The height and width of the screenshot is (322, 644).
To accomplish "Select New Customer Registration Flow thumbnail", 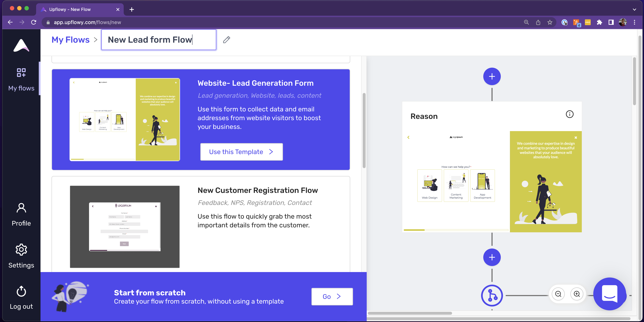I will click(125, 227).
